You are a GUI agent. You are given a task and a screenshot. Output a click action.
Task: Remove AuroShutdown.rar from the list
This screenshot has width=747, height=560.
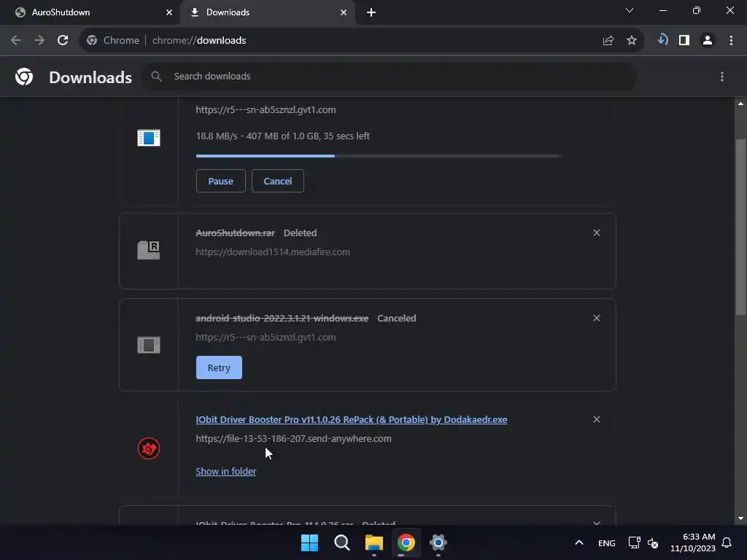tap(597, 233)
